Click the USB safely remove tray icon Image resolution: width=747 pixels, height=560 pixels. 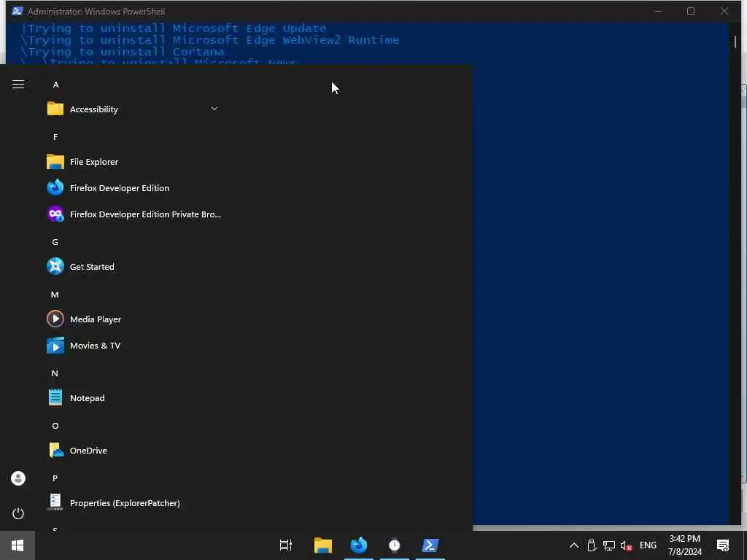pos(592,545)
